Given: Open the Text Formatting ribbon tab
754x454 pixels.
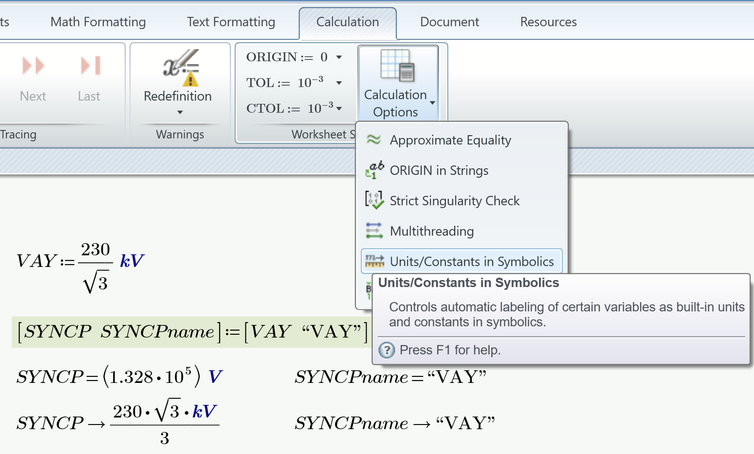Looking at the screenshot, I should point(231,22).
